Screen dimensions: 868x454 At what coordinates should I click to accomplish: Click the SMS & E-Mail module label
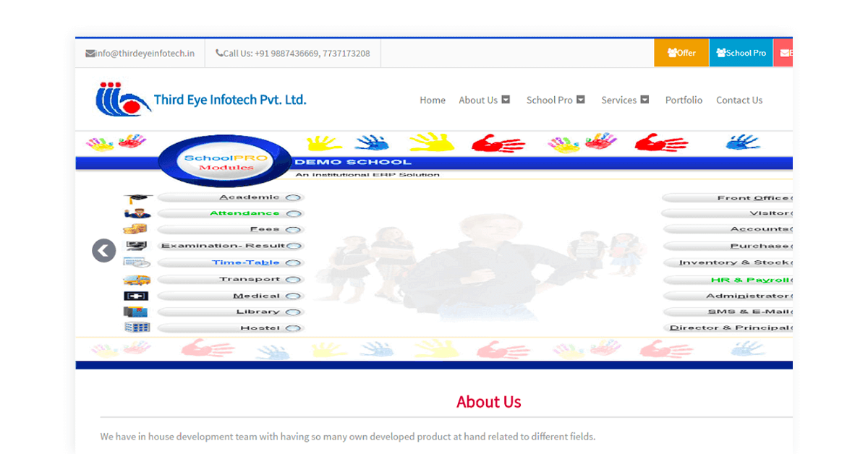[x=749, y=312]
